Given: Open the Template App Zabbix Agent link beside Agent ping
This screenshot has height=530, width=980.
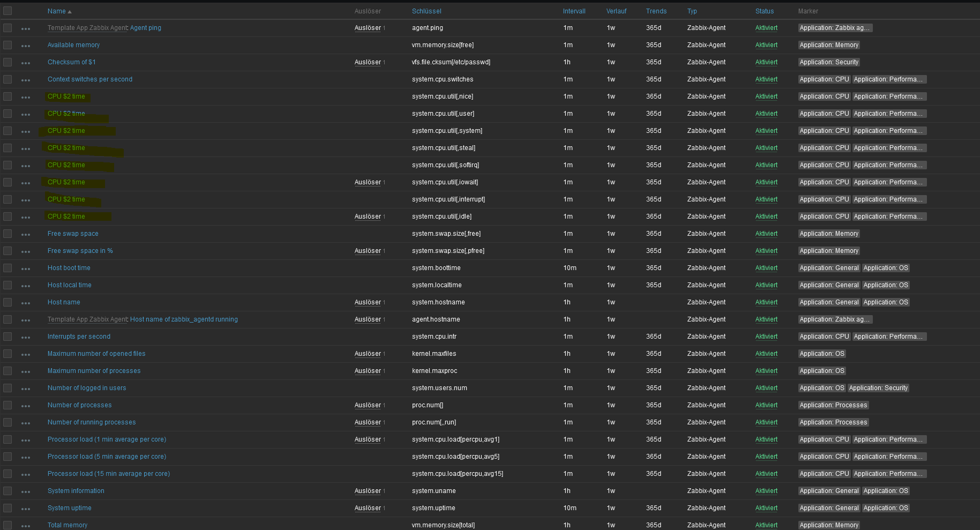Looking at the screenshot, I should 88,28.
